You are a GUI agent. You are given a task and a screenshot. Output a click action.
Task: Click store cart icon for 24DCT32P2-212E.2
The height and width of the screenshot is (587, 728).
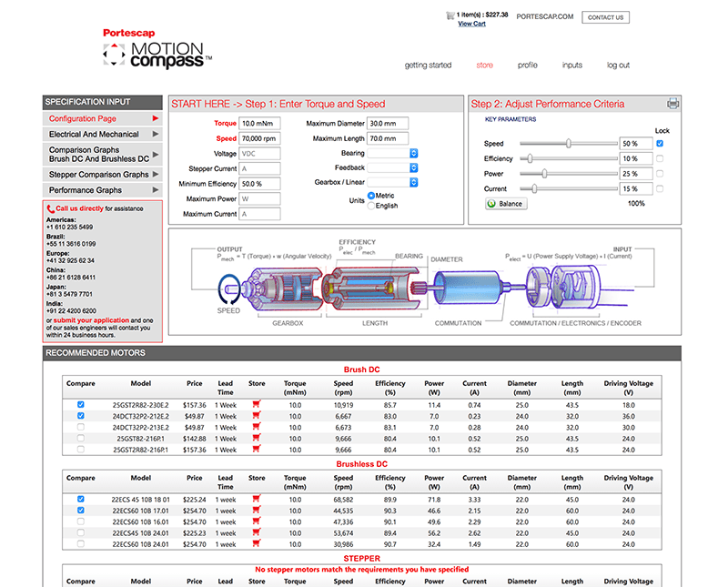click(x=257, y=416)
